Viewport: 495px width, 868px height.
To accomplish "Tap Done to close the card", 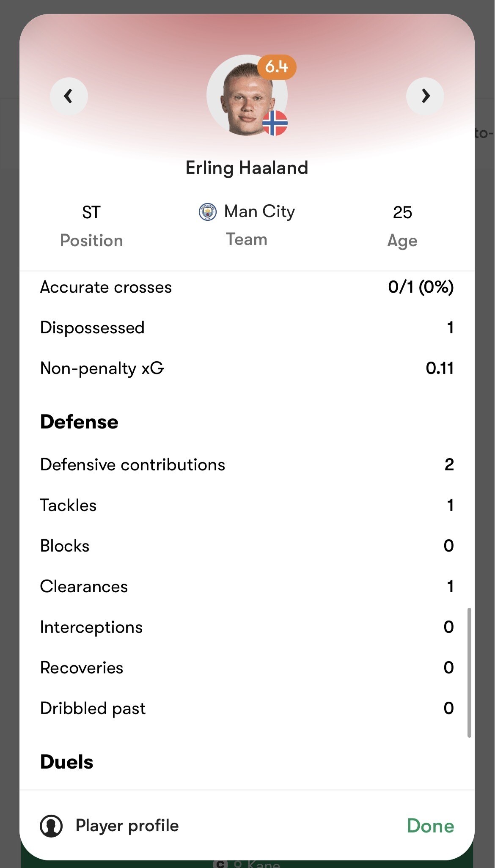I will (430, 826).
